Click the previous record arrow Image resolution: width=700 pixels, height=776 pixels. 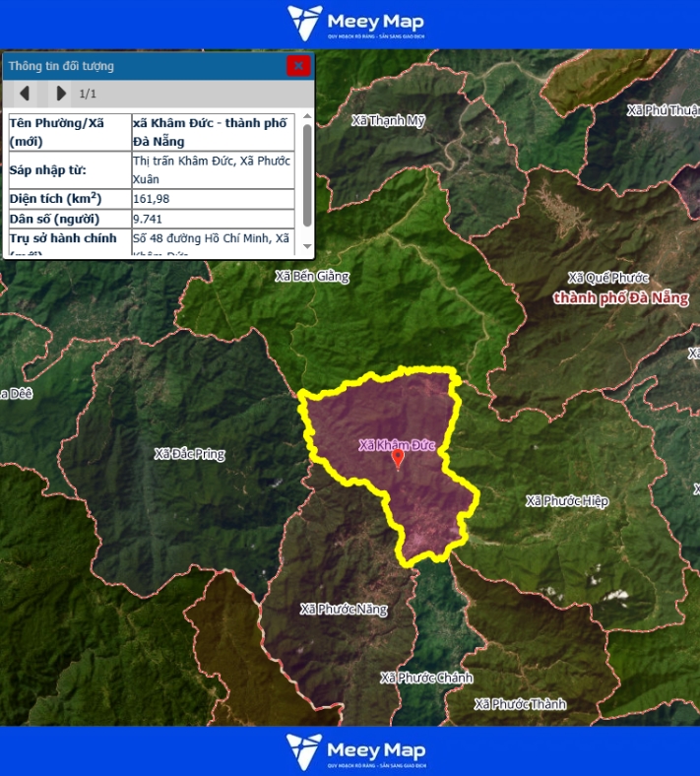[x=25, y=94]
